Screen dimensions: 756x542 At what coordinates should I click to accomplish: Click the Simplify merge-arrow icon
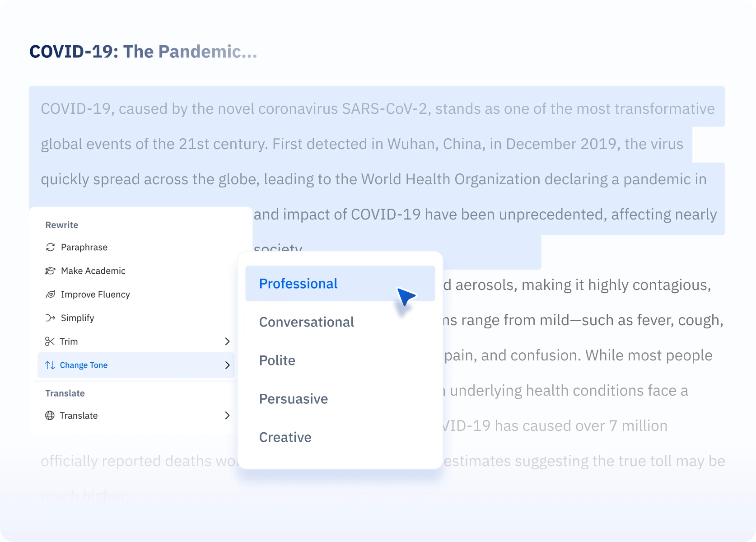50,318
